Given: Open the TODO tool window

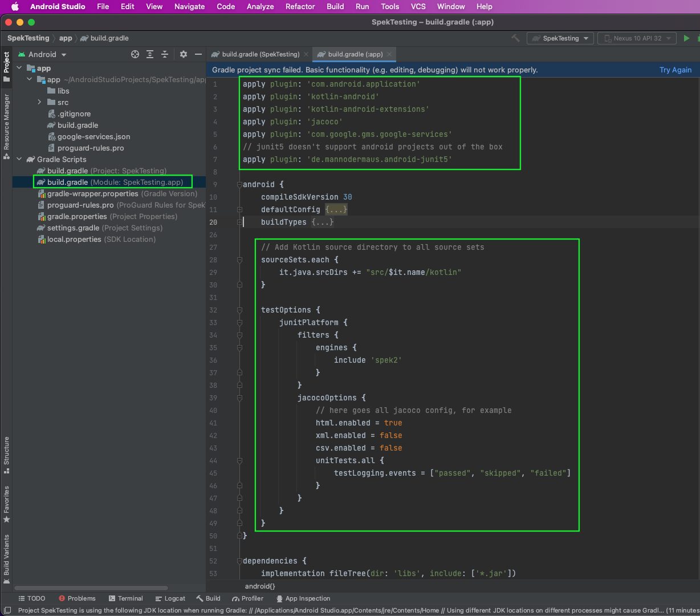Looking at the screenshot, I should click(32, 598).
